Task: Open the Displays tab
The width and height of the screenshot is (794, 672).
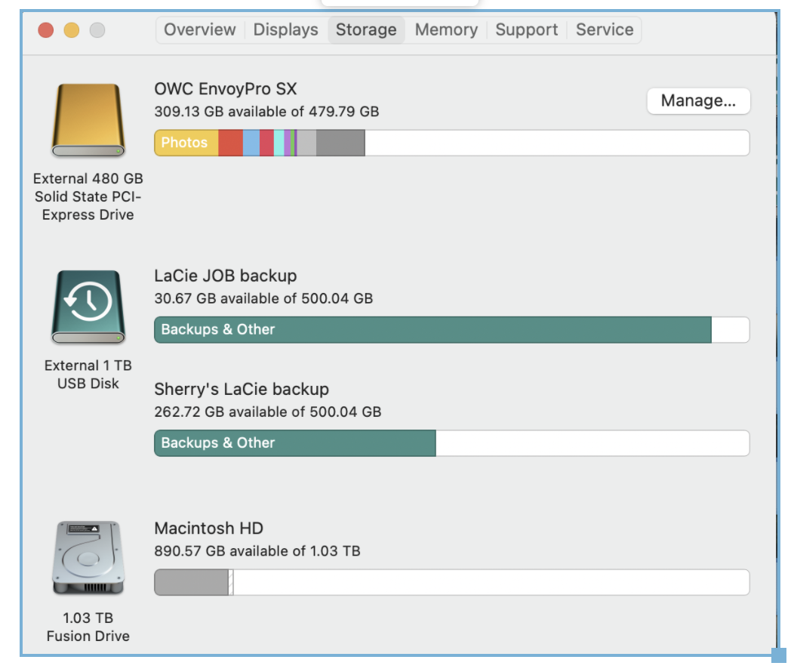Action: point(285,30)
